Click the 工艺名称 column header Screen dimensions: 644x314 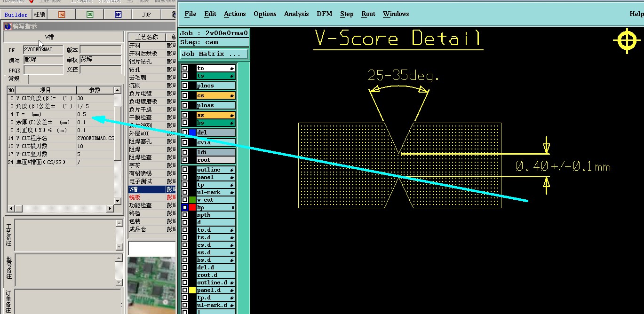pyautogui.click(x=147, y=37)
